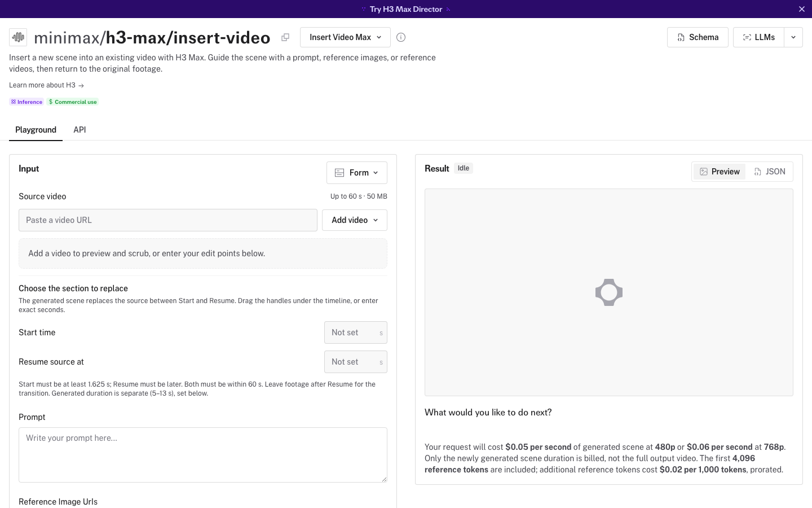Image resolution: width=812 pixels, height=508 pixels.
Task: Open the Schema button
Action: [x=698, y=37]
